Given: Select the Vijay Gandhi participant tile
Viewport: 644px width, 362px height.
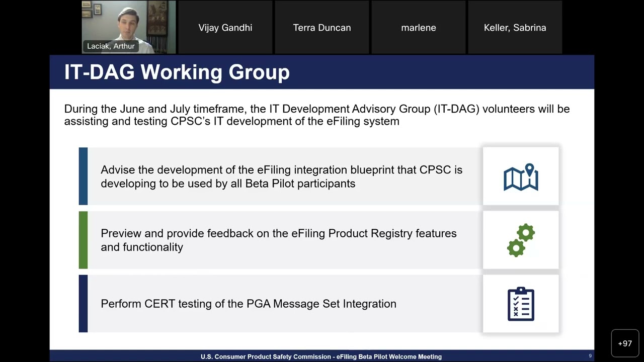Looking at the screenshot, I should point(225,27).
